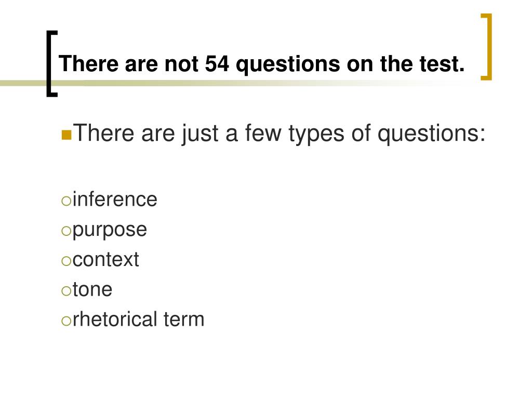The image size is (532, 399).
Task: Click the circle bullet beside inference
Action: pos(66,201)
